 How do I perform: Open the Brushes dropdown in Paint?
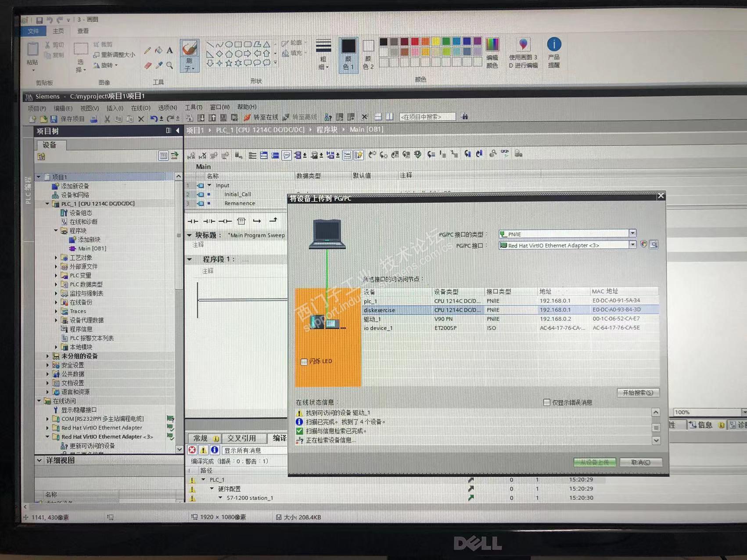click(189, 65)
